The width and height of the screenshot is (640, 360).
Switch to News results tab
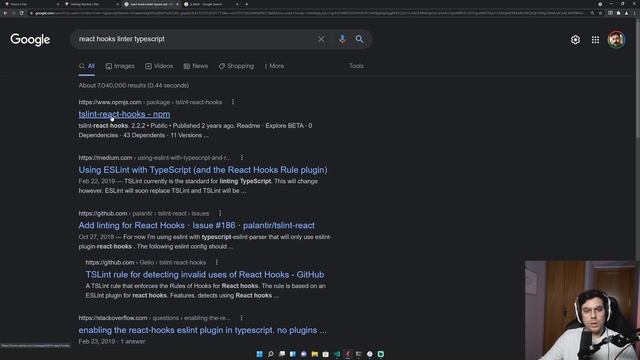click(196, 66)
